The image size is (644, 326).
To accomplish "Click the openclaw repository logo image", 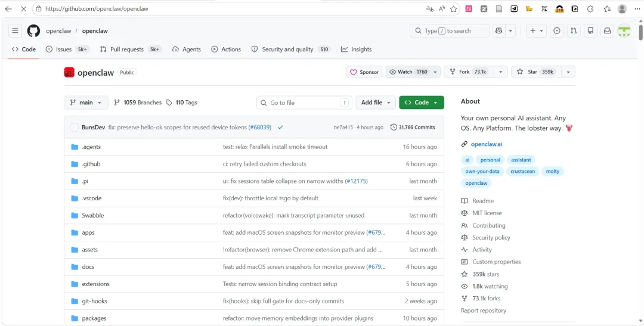I will (69, 72).
